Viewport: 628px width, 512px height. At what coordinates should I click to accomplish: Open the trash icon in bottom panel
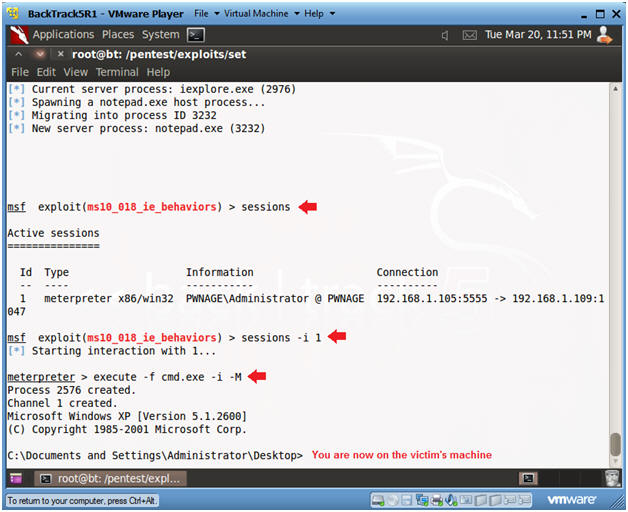[x=612, y=478]
